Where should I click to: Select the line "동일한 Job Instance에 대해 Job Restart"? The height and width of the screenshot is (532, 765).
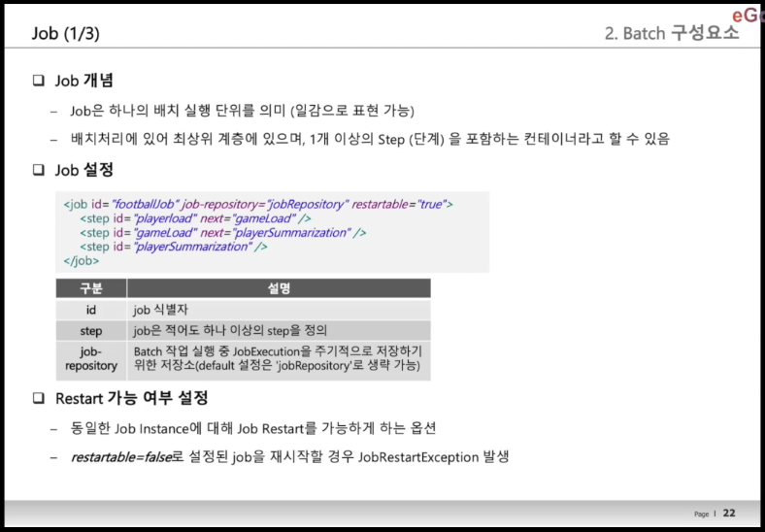pyautogui.click(x=253, y=428)
